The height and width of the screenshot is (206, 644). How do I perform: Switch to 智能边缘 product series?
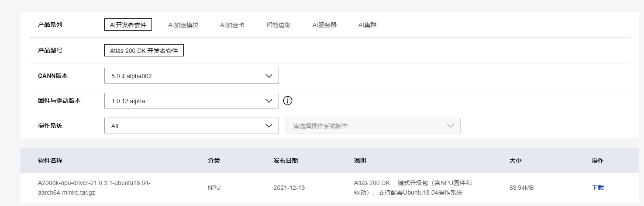[278, 25]
